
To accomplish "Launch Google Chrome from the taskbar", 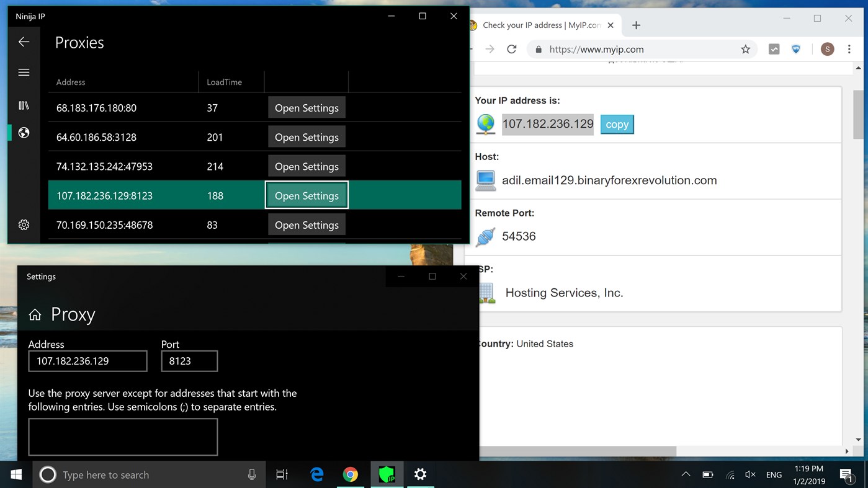I will [351, 474].
